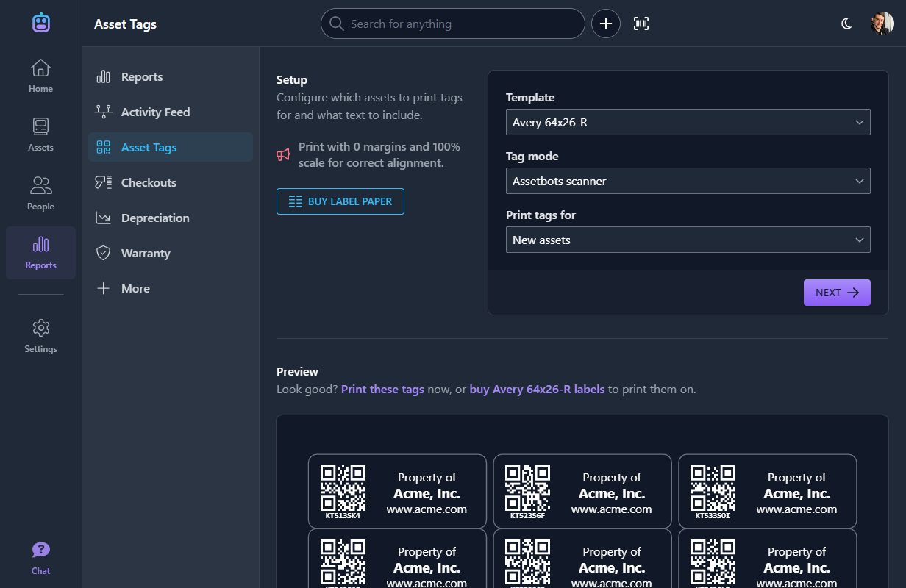Open the People section icon
The width and height of the screenshot is (906, 588).
click(x=40, y=185)
